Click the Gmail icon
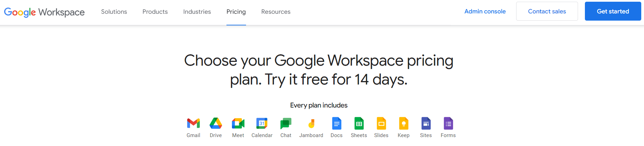Image resolution: width=644 pixels, height=146 pixels. [193, 123]
